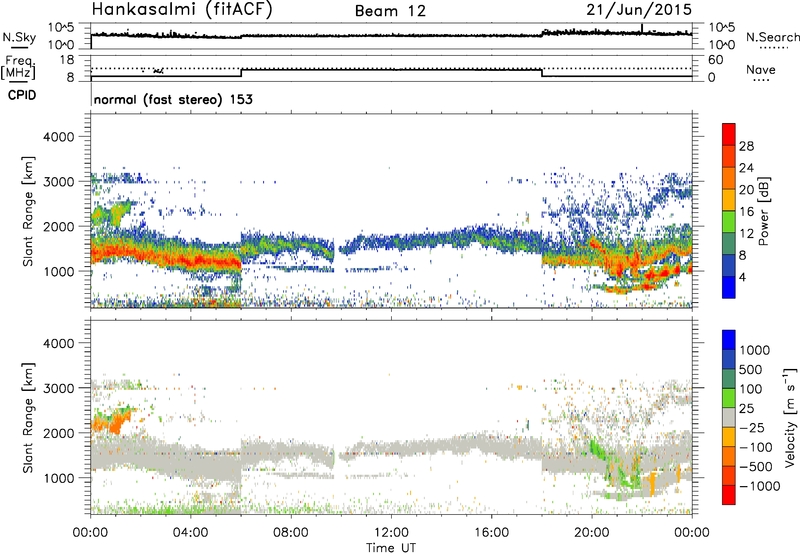Click the '2000' tick on velocity panel

click(x=58, y=433)
